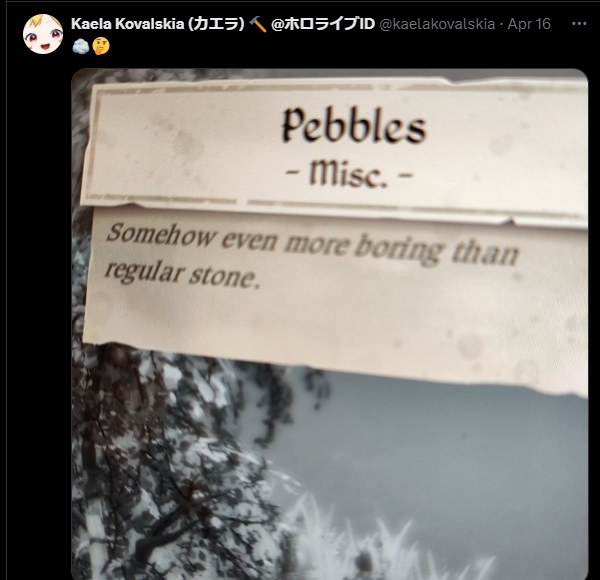Click the 'regular stone.' text line

182,273
